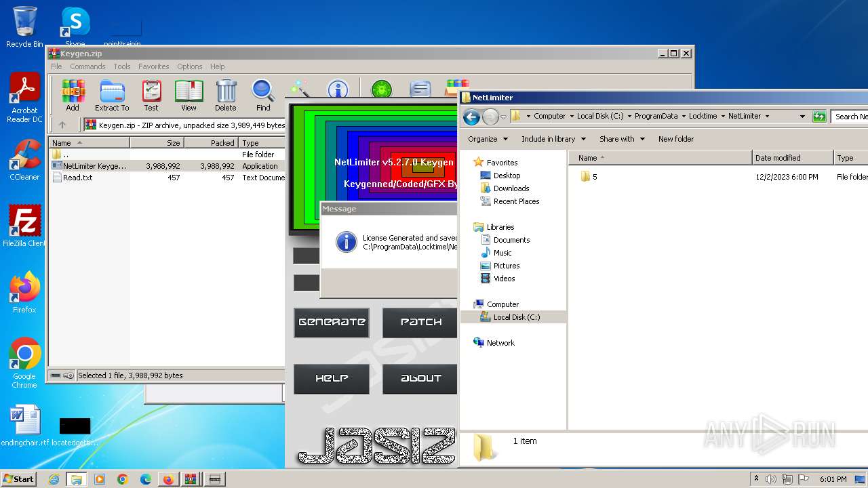This screenshot has height=488, width=868.
Task: Click New folder in Explorer toolbar
Action: tap(676, 139)
